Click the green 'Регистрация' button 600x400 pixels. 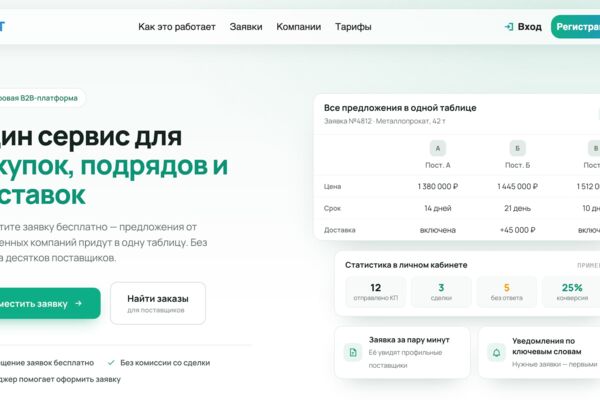point(576,27)
